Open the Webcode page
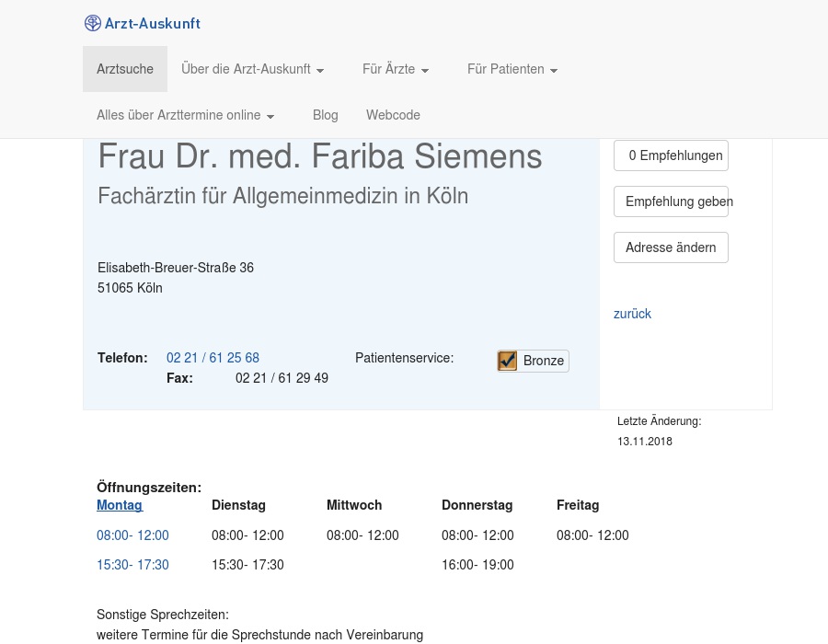 393,115
